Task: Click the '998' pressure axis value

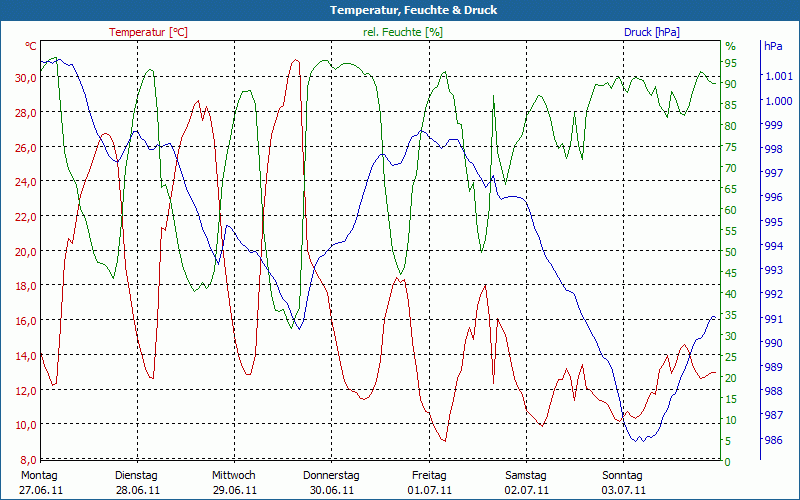Action: [x=773, y=149]
